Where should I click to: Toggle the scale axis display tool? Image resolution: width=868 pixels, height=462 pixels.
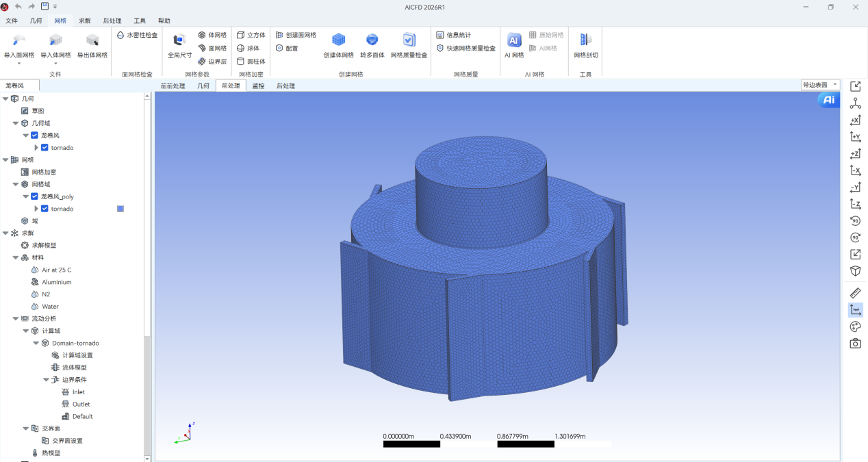[x=855, y=310]
